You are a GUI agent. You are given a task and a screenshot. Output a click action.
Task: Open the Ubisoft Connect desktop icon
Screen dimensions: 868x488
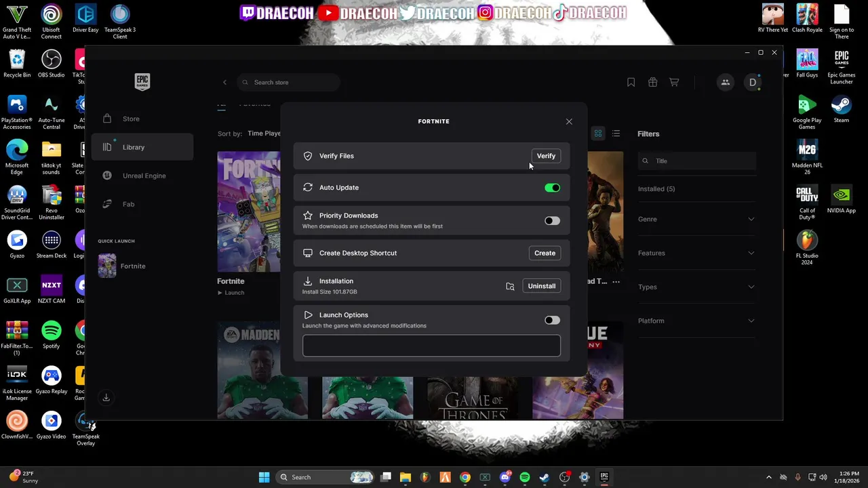point(51,22)
